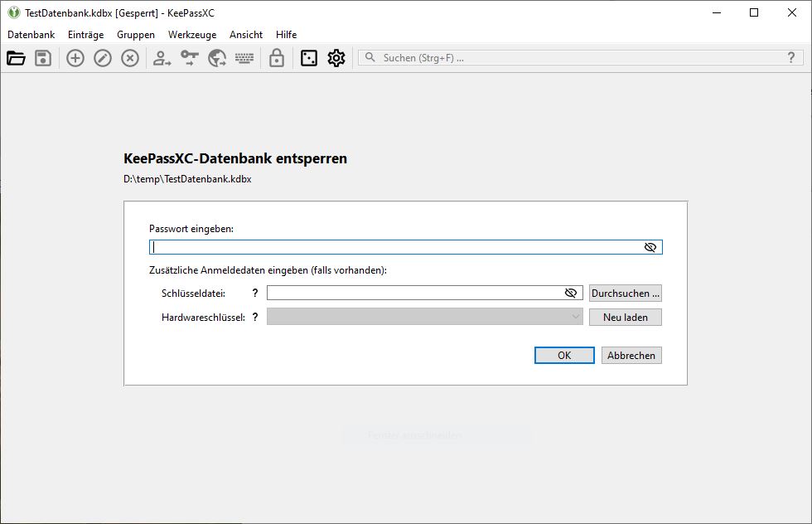Copy password key icon in toolbar
The image size is (812, 524).
coord(190,58)
